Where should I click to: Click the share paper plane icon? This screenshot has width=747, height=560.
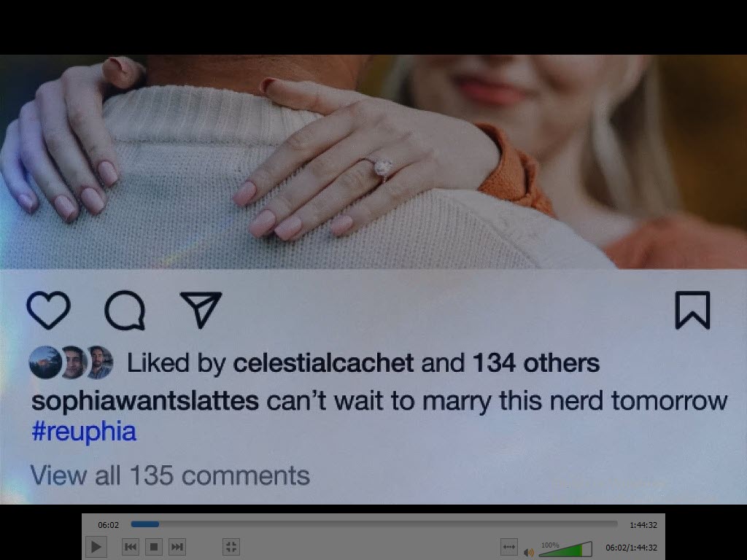point(201,309)
